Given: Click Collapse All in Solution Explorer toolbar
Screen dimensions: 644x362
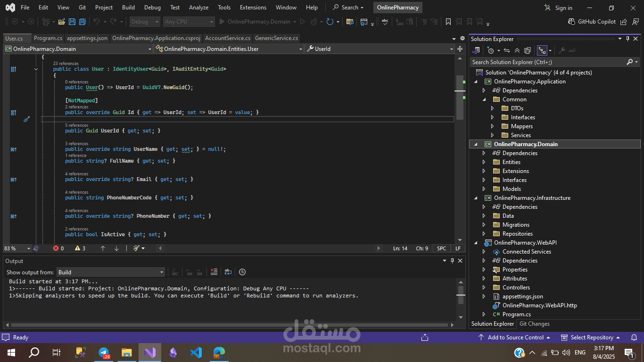Looking at the screenshot, I should [517, 50].
